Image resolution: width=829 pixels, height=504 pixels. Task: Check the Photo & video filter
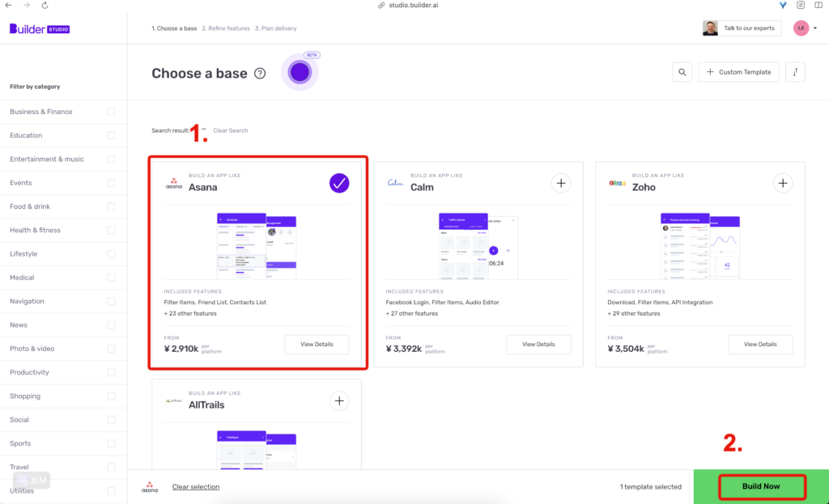111,349
